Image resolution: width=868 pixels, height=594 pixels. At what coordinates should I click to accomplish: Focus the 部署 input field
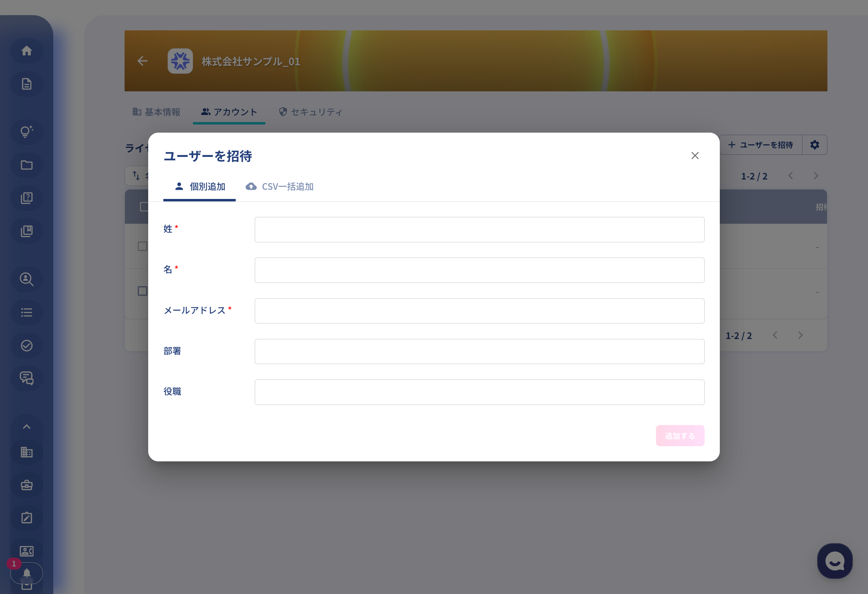click(x=480, y=352)
